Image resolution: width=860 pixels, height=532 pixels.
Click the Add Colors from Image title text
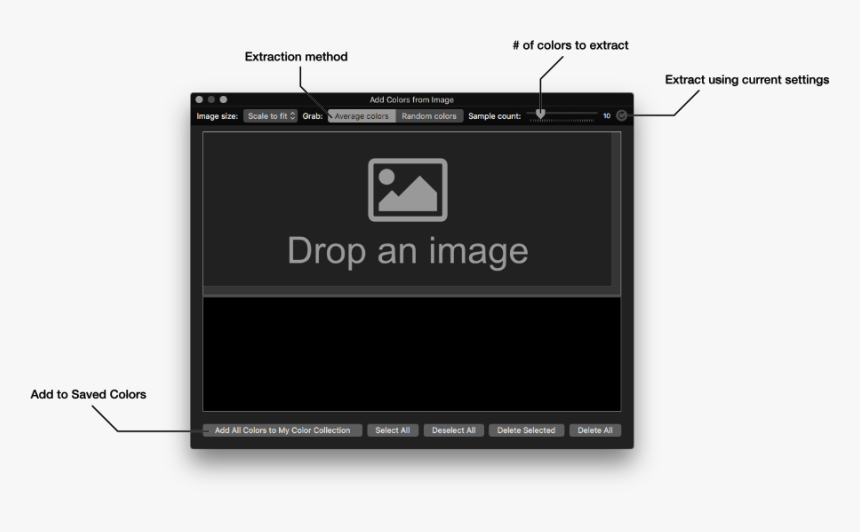411,99
